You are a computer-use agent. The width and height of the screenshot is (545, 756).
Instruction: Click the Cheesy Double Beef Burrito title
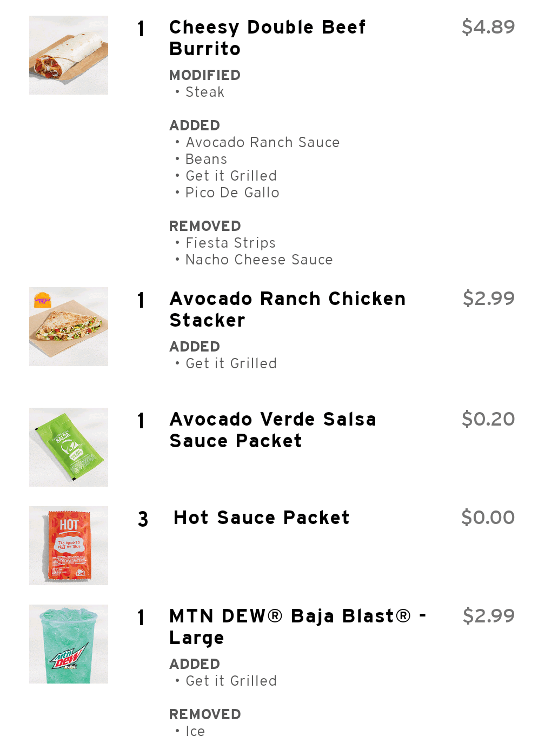267,38
